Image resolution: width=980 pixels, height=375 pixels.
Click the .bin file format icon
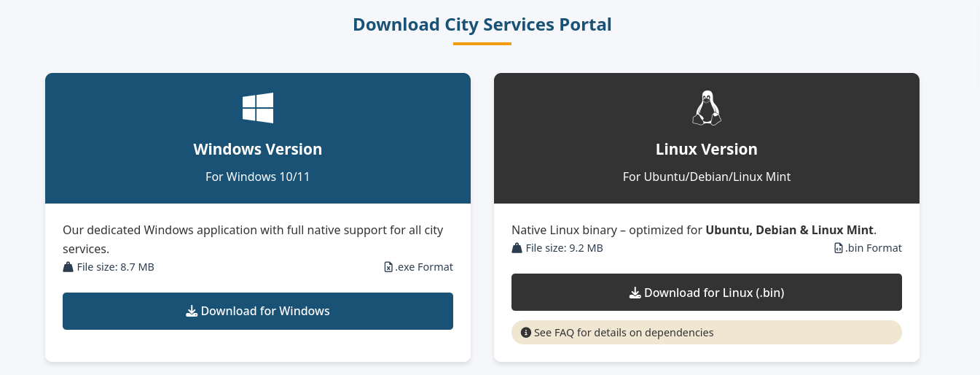[838, 248]
